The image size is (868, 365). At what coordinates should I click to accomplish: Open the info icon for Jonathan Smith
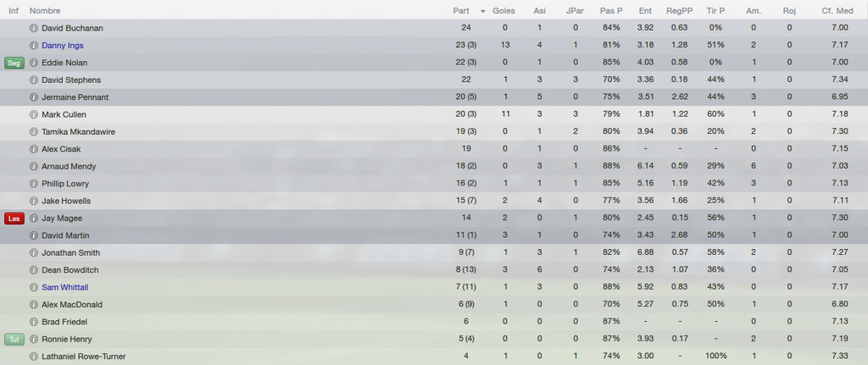click(x=34, y=252)
